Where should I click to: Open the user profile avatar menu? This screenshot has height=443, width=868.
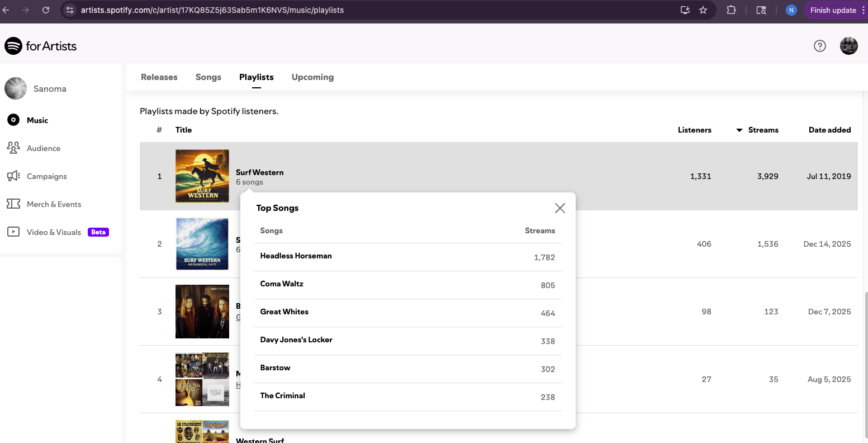pyautogui.click(x=848, y=46)
